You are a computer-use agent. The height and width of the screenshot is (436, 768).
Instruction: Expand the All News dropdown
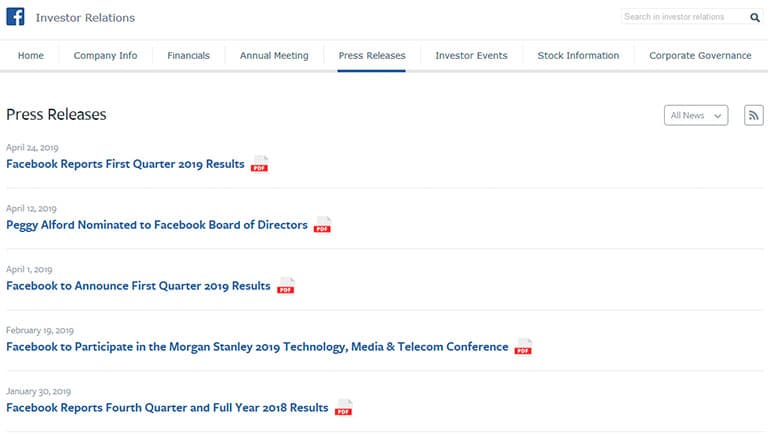696,116
